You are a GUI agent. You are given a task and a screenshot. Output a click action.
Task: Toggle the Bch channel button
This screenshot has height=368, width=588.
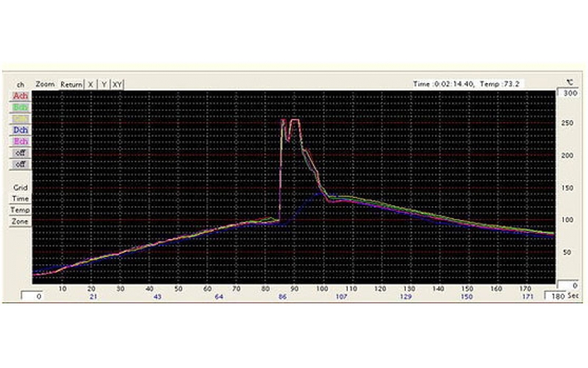[21, 107]
